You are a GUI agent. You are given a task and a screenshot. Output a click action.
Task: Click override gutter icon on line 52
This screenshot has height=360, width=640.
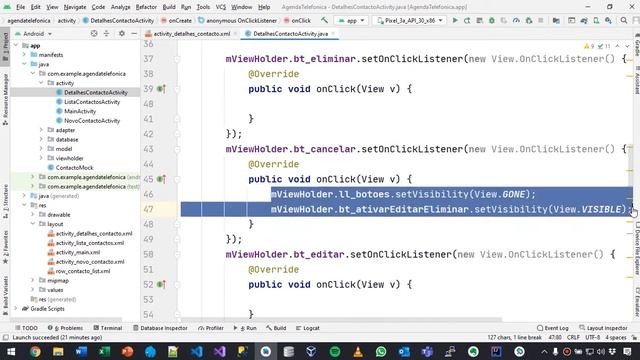pyautogui.click(x=161, y=284)
